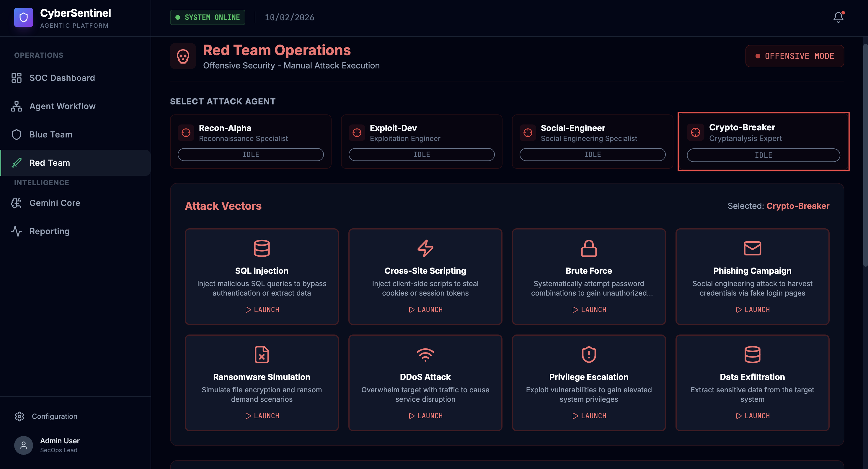Click the CyberSentinel shield logo
Screen dimensions: 868x469
(23, 17)
